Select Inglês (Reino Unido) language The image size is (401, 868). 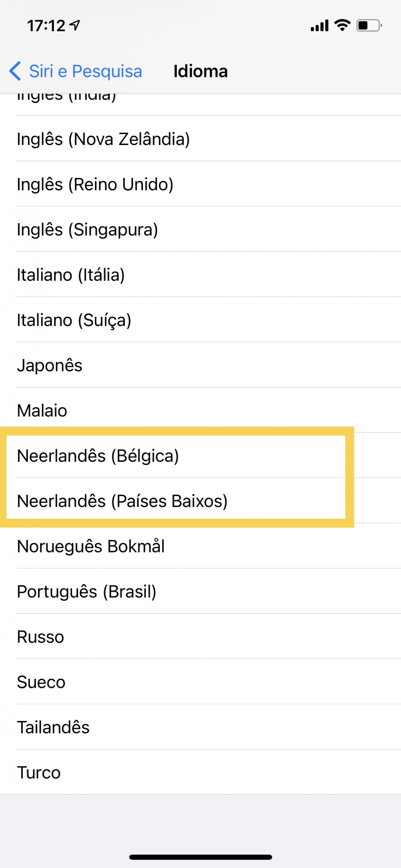click(95, 184)
